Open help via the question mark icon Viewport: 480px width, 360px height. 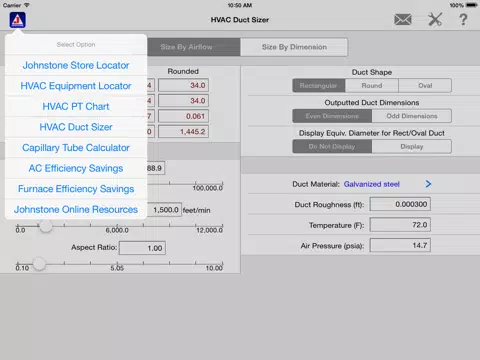463,20
